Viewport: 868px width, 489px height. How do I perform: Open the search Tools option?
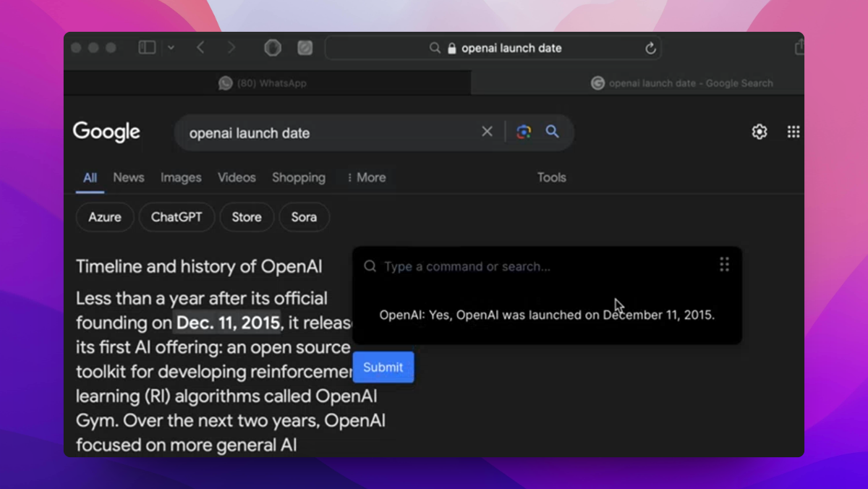(551, 177)
